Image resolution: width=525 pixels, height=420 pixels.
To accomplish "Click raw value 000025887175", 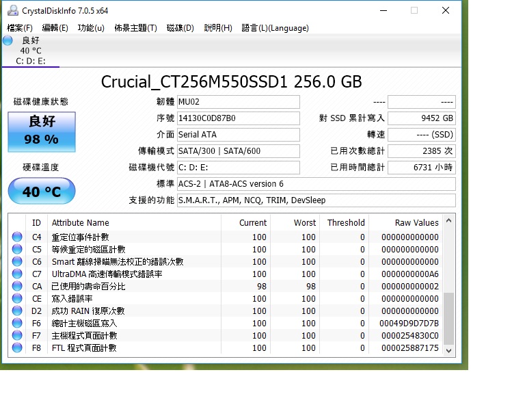I will tap(410, 348).
